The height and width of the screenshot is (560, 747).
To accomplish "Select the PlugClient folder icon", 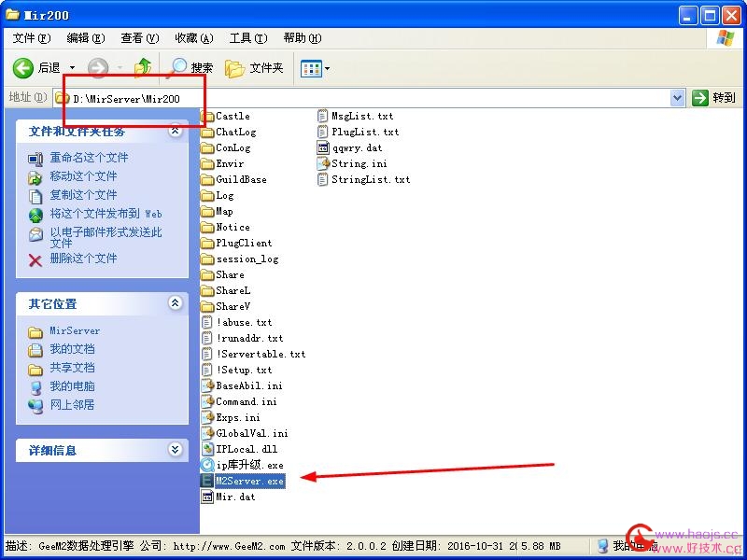I will 207,244.
